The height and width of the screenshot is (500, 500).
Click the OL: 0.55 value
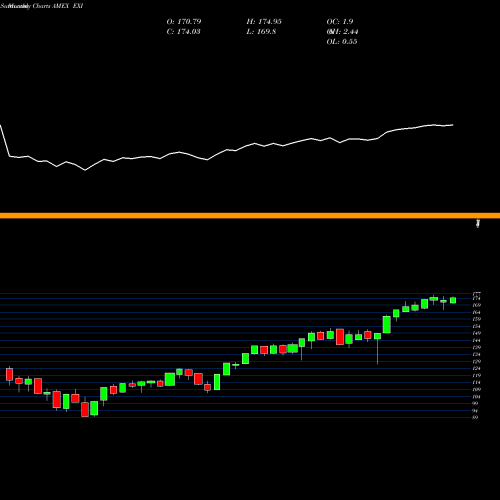342,42
